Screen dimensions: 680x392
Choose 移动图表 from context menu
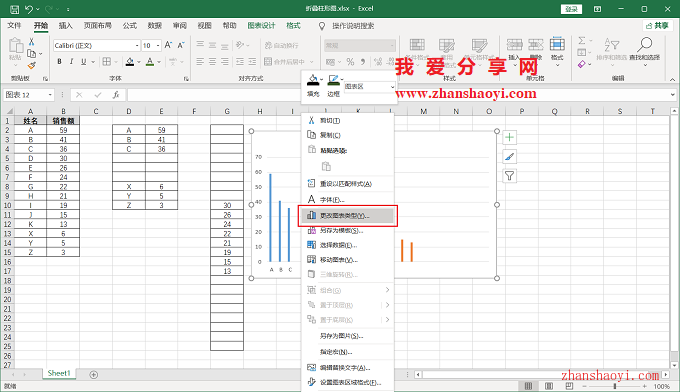348,260
